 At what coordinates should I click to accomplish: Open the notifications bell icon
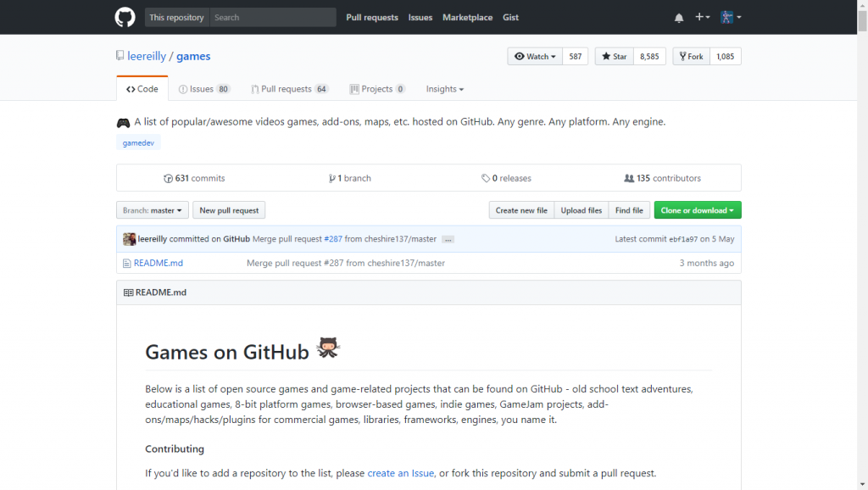click(679, 18)
